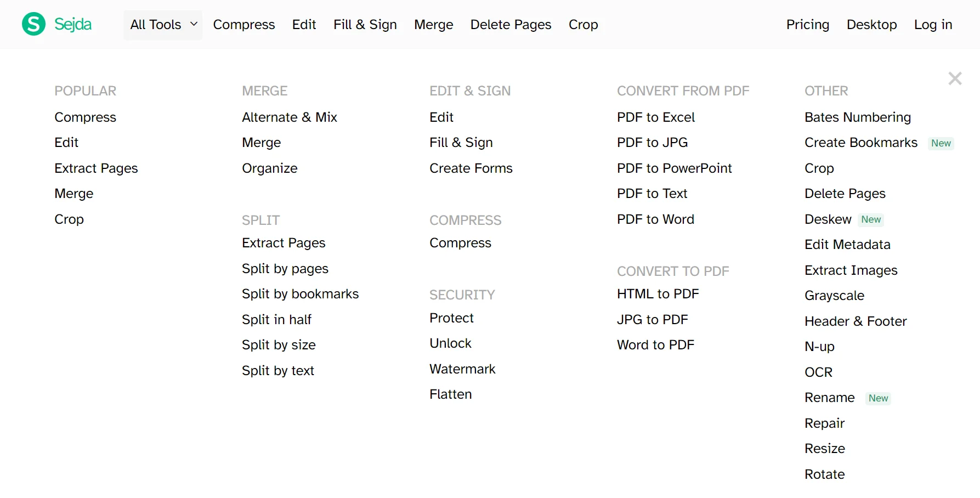Open Create Bookmarks tool
Image resolution: width=980 pixels, height=498 pixels.
(x=860, y=143)
